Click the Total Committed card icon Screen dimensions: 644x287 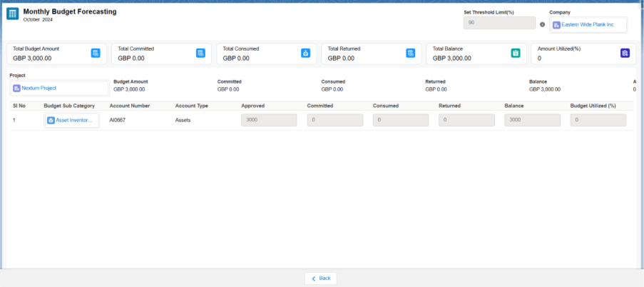coord(200,53)
